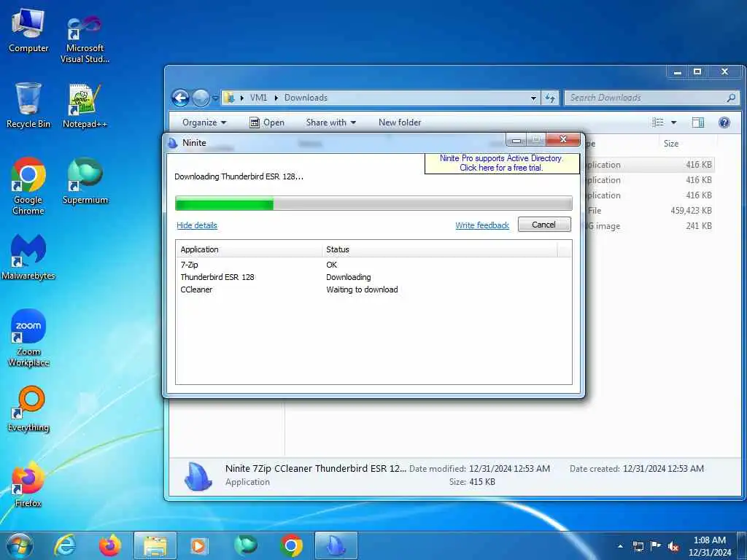
Task: Open the address bar history dropdown
Action: tap(533, 98)
